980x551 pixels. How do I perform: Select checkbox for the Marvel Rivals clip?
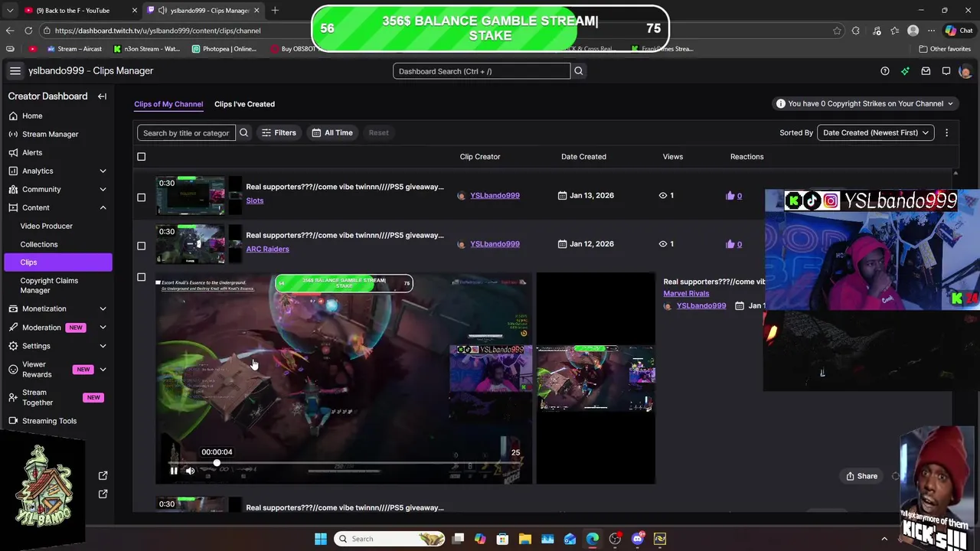tap(141, 277)
